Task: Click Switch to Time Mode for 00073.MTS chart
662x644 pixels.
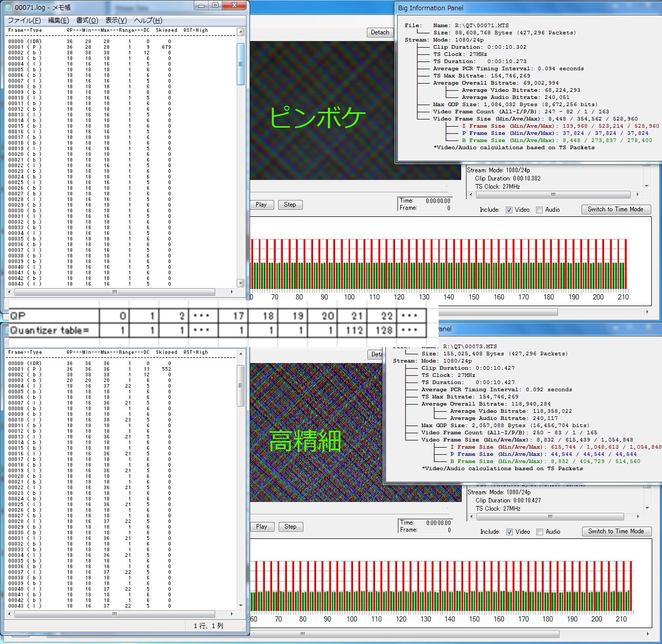Action: point(616,531)
